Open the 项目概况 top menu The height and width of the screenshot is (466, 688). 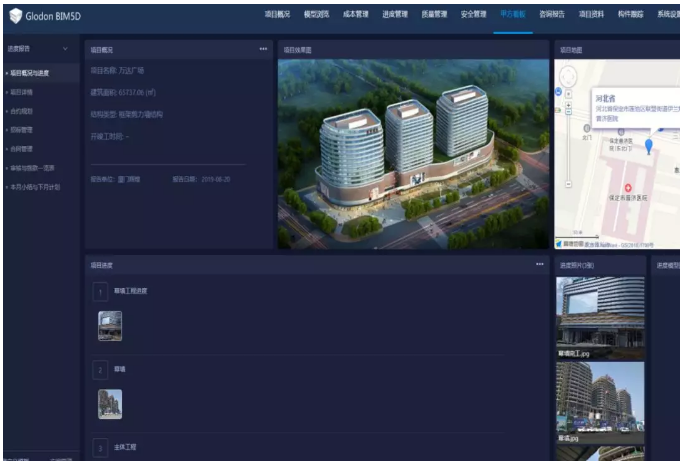pyautogui.click(x=277, y=14)
